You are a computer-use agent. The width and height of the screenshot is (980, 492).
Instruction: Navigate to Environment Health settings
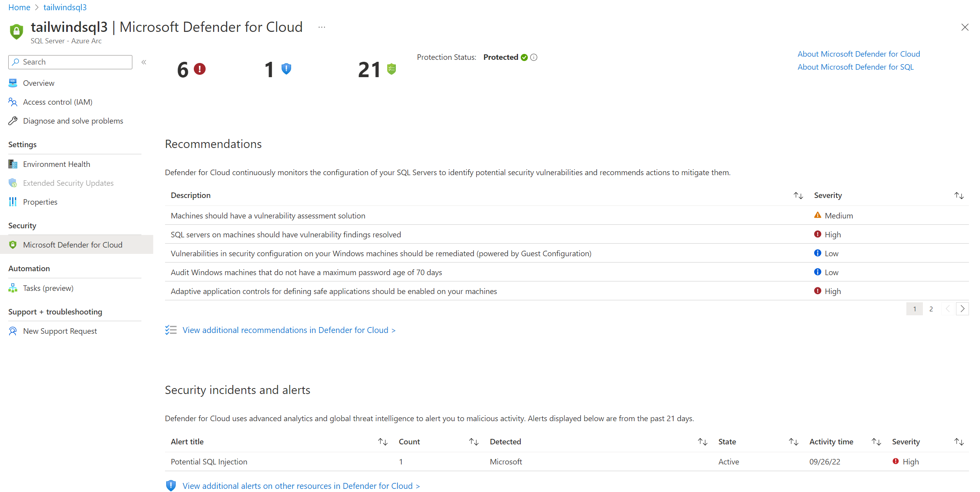pyautogui.click(x=56, y=164)
